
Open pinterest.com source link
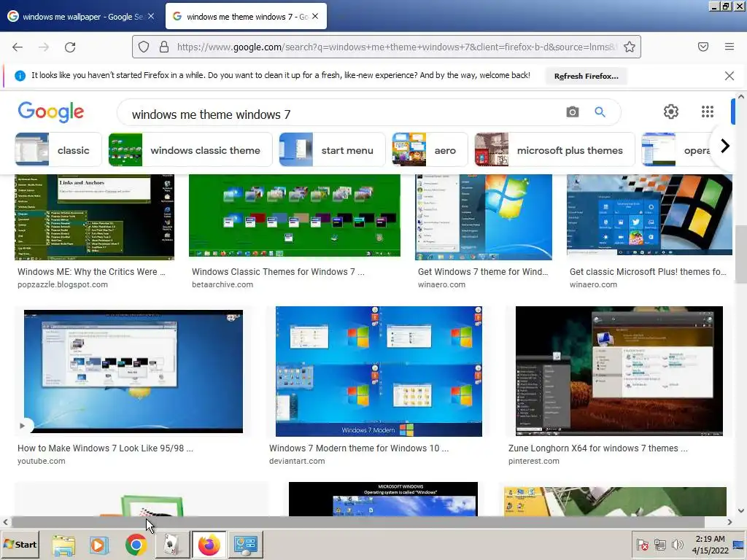[x=533, y=461]
